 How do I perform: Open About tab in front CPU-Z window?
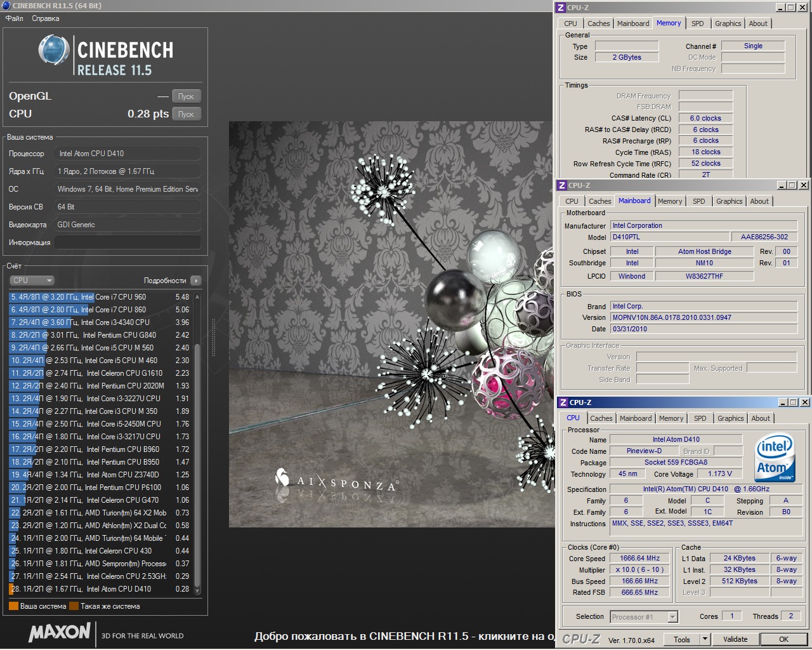761,418
